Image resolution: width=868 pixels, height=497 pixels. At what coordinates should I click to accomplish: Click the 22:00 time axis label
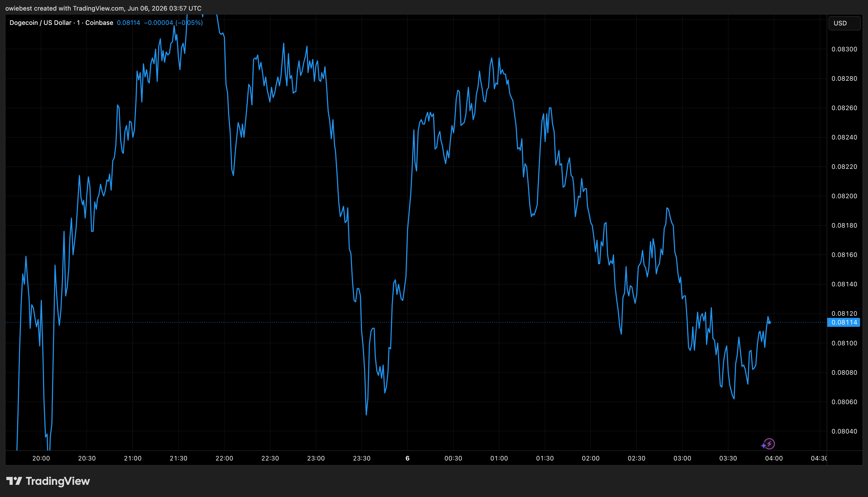coord(224,458)
